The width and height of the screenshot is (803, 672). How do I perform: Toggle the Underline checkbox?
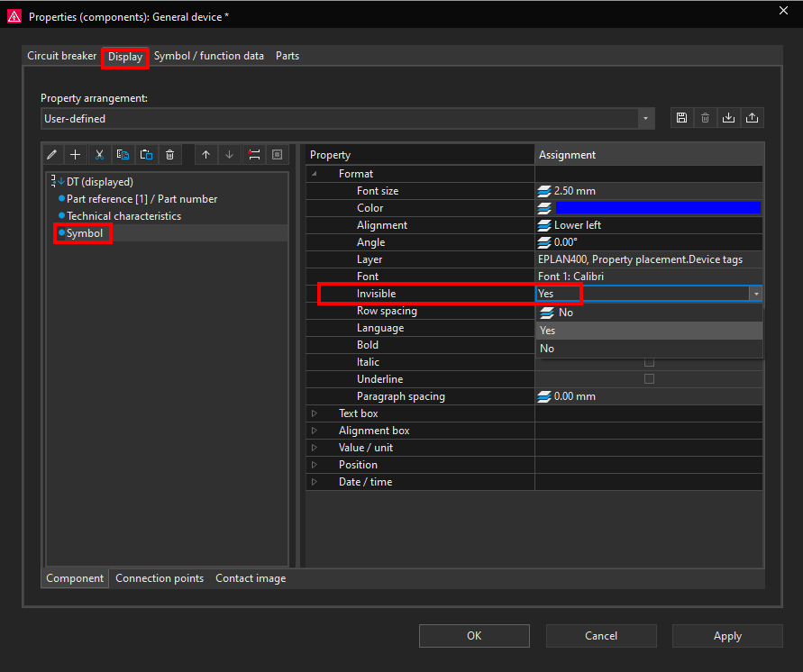(649, 379)
